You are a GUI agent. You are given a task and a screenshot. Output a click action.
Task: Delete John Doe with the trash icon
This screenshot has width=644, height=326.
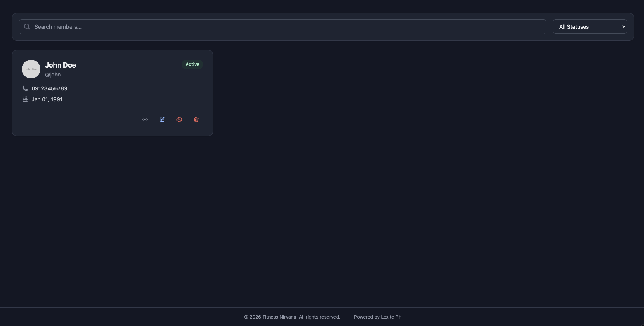196,120
